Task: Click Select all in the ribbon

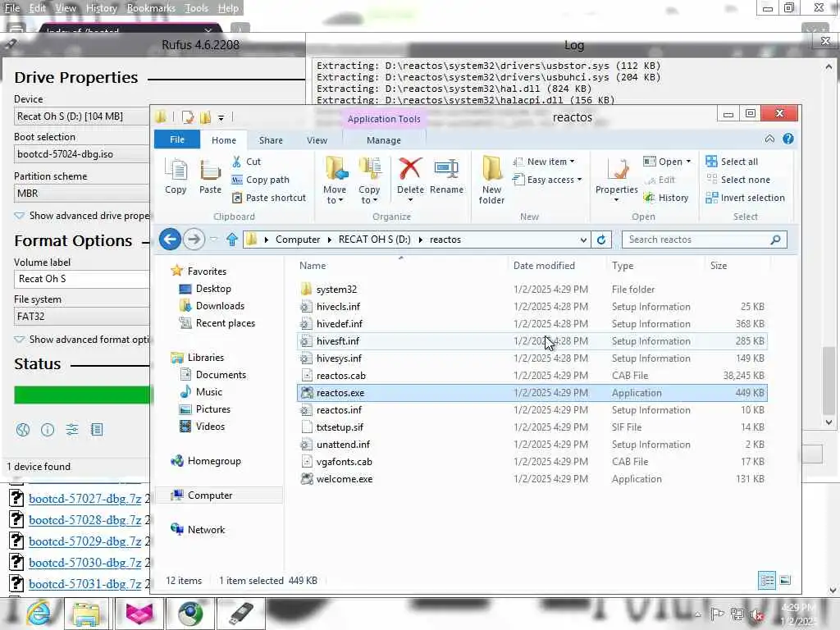Action: (x=732, y=162)
